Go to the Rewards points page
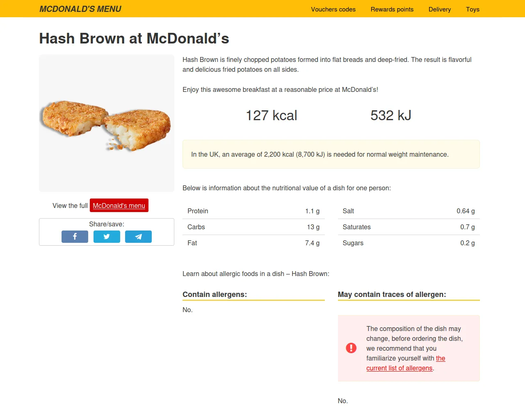The image size is (525, 420). point(392,9)
